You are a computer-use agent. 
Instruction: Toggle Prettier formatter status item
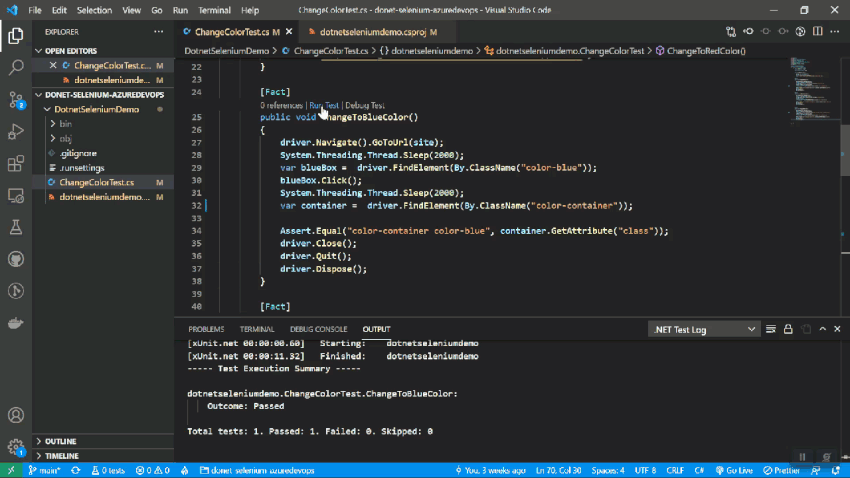coord(781,470)
